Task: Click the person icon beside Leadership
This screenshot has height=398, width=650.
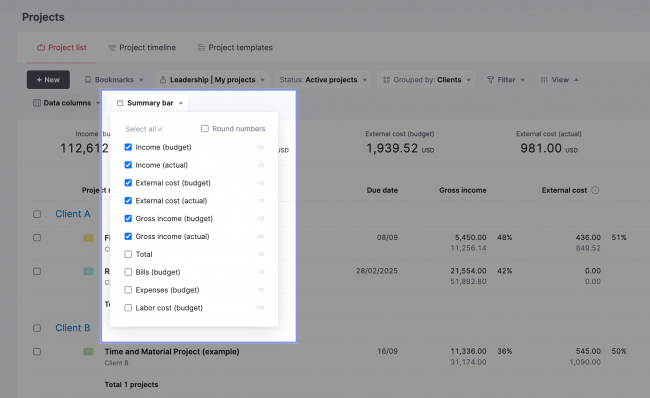Action: (163, 80)
